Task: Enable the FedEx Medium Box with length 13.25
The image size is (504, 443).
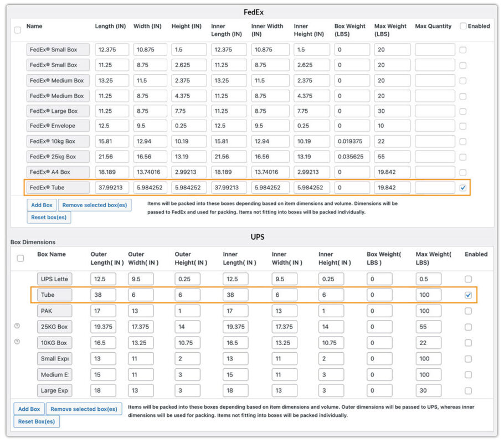Action: pos(463,81)
